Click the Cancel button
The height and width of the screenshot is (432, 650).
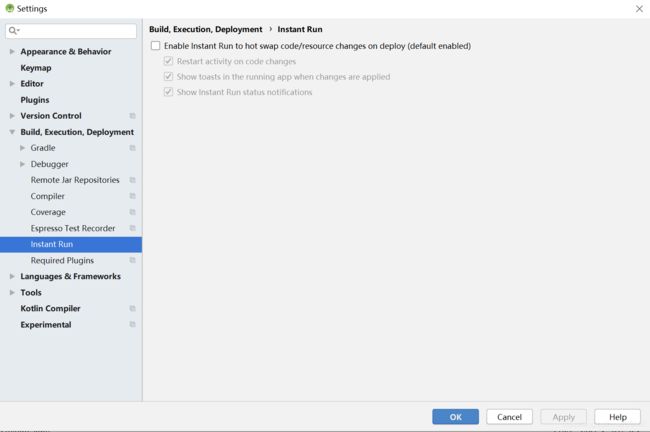click(509, 417)
